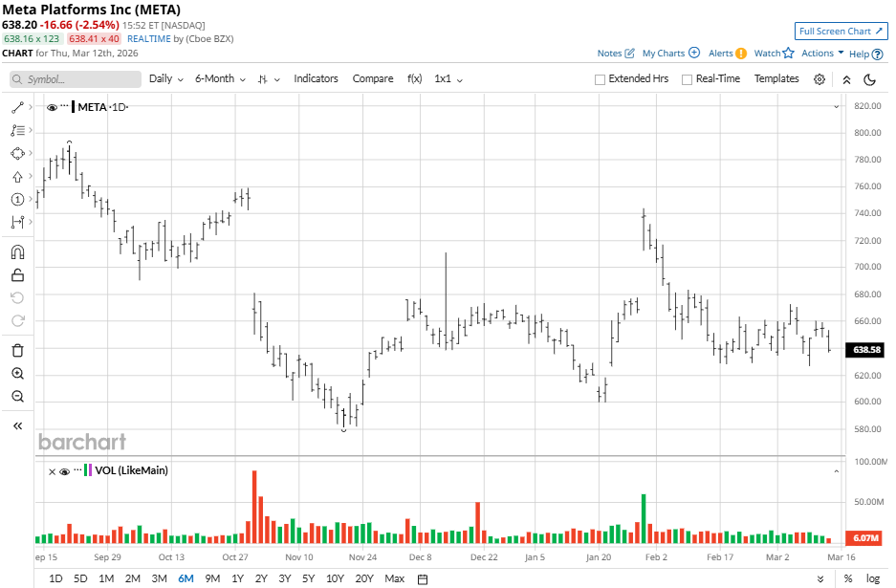Screen dimensions: 896x588
Task: Open Templates menu
Action: point(776,78)
